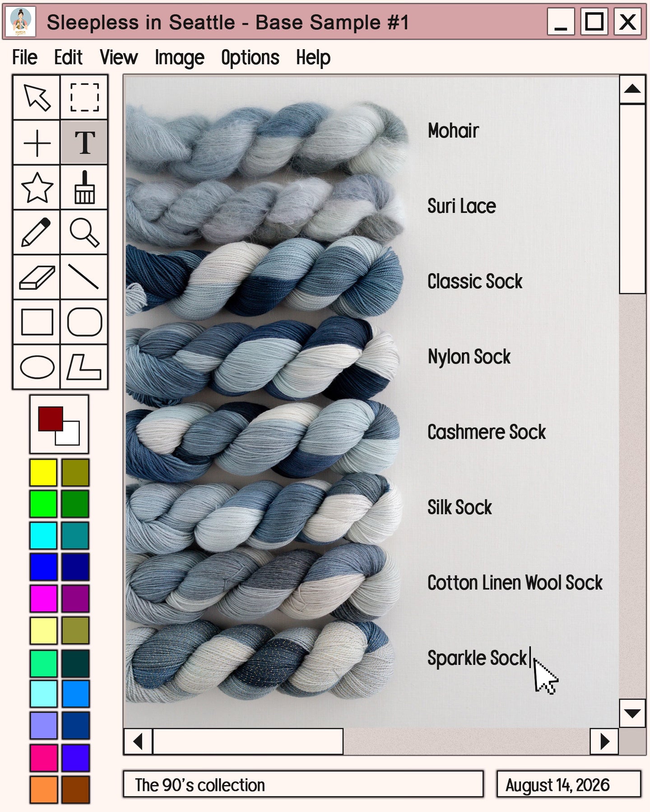Choose the magenta color swatch

point(43,599)
